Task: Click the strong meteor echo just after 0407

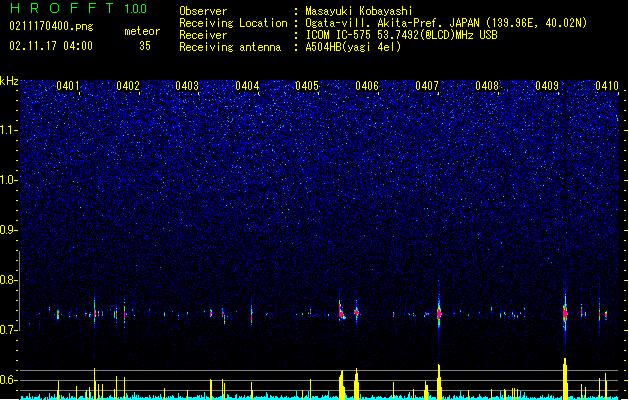Action: tap(439, 312)
